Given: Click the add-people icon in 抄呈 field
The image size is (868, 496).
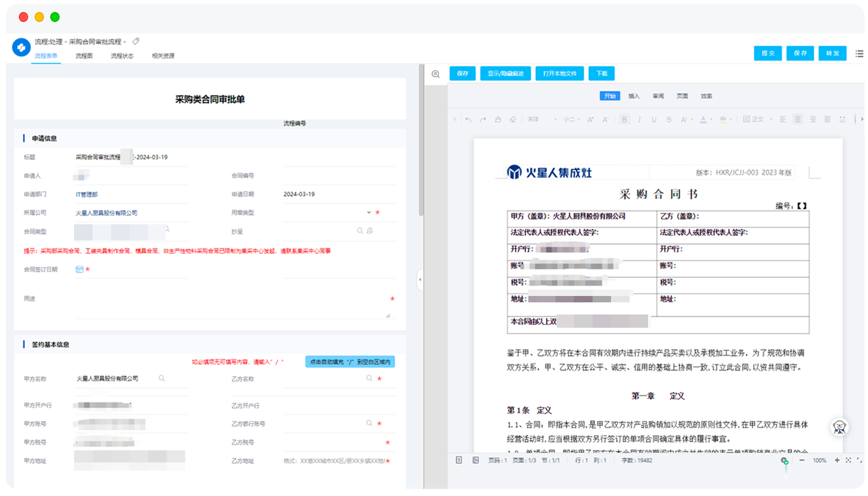Looking at the screenshot, I should (x=370, y=231).
